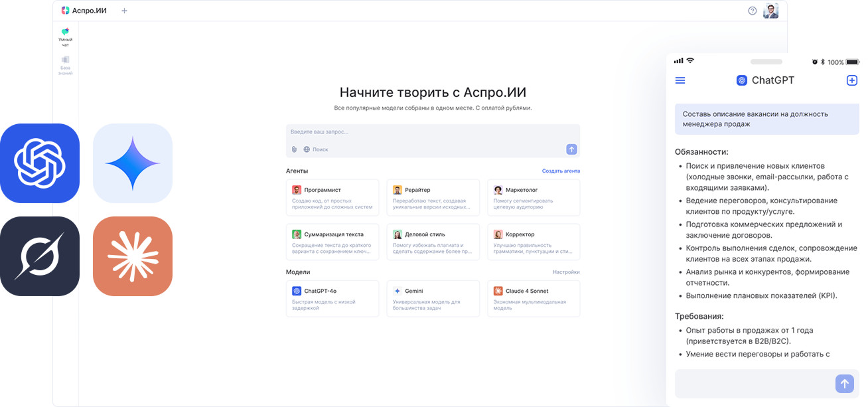The image size is (868, 407).
Task: Click the Claude 4 Sonnet model icon
Action: (498, 291)
